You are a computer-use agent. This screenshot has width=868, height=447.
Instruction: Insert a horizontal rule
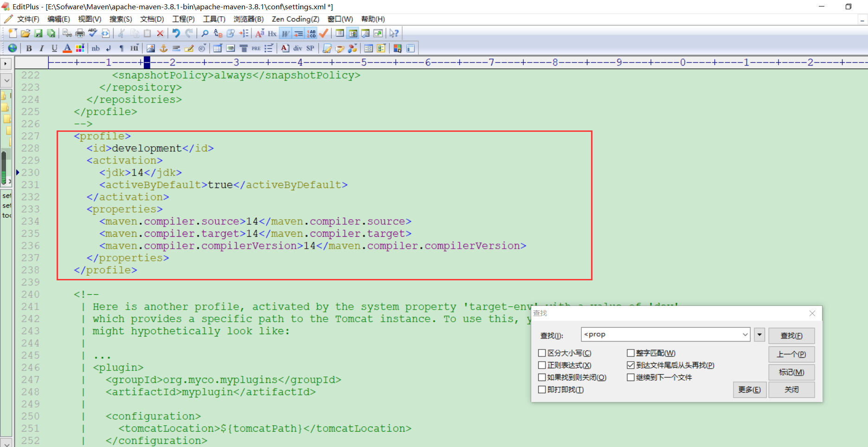pyautogui.click(x=176, y=48)
